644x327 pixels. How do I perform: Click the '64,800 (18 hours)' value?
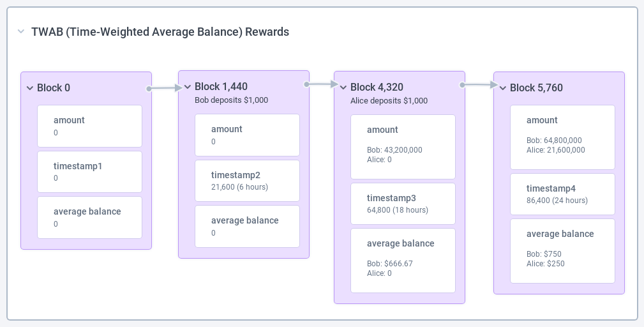[x=398, y=210]
